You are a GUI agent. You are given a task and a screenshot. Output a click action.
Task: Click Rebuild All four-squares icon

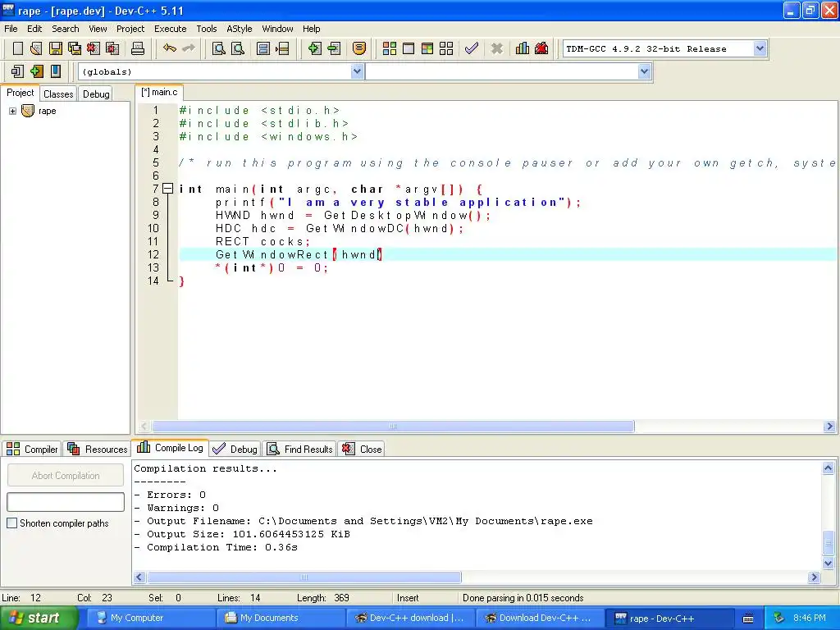click(446, 48)
